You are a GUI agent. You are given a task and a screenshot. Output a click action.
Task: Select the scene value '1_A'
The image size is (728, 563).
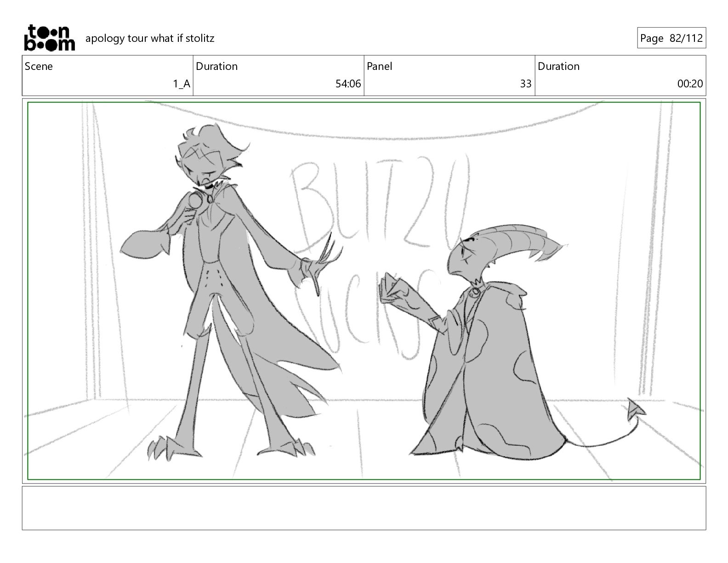click(x=182, y=84)
